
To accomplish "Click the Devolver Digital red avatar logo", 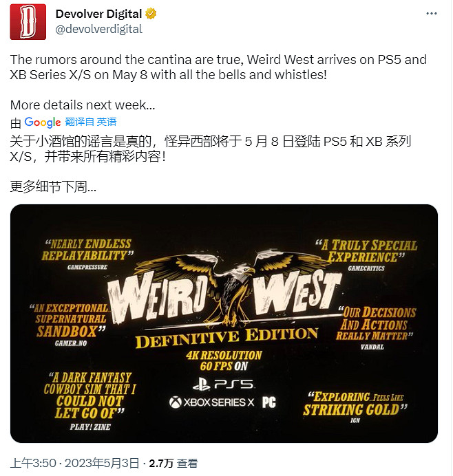I will pyautogui.click(x=28, y=22).
